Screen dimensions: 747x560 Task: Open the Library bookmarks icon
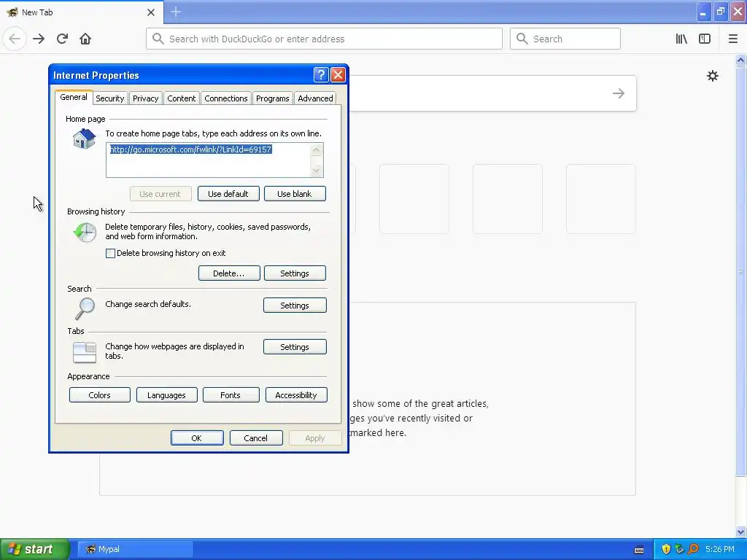click(681, 39)
